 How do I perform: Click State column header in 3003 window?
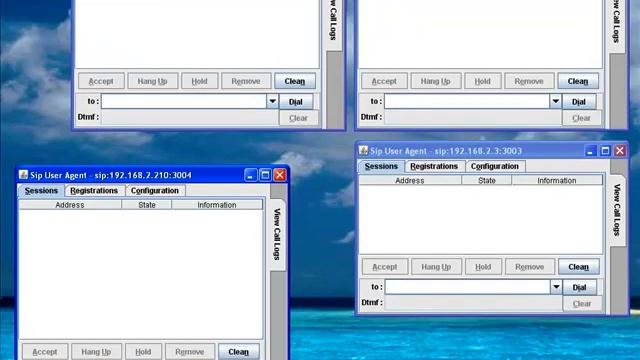pyautogui.click(x=487, y=180)
